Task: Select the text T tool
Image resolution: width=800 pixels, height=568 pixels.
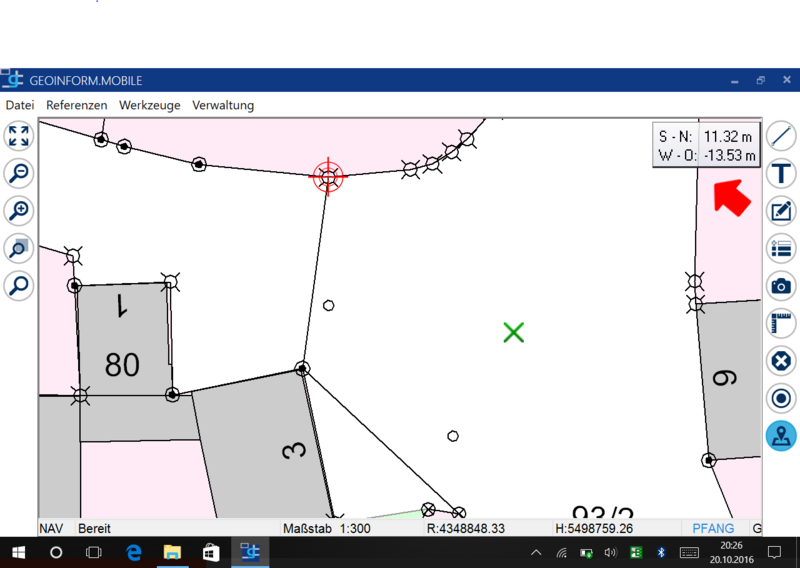Action: [781, 174]
